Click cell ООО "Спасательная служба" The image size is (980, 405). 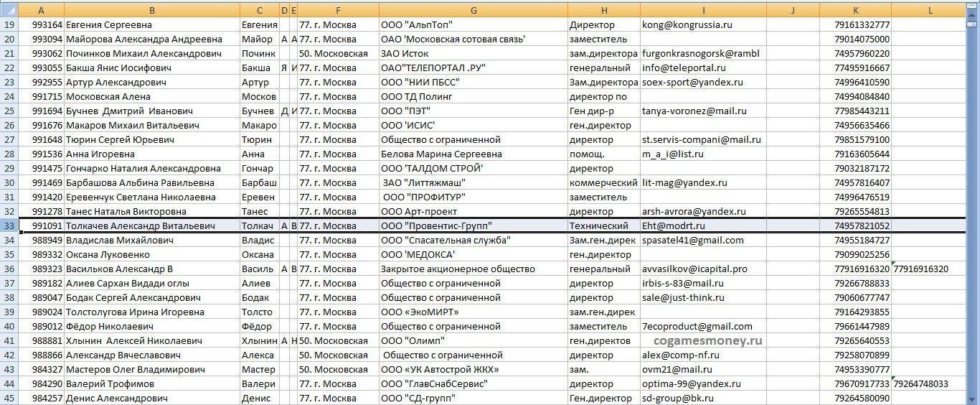(473, 240)
